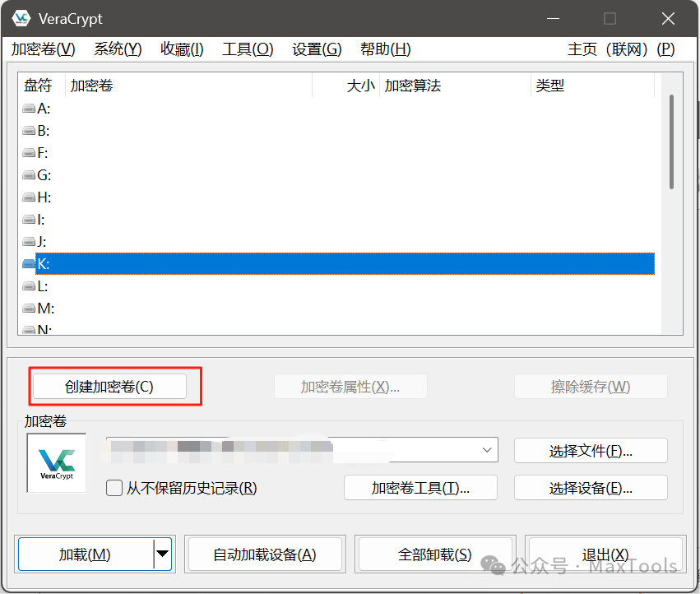Click the drive icon next to I:
The height and width of the screenshot is (594, 700).
pyautogui.click(x=29, y=220)
